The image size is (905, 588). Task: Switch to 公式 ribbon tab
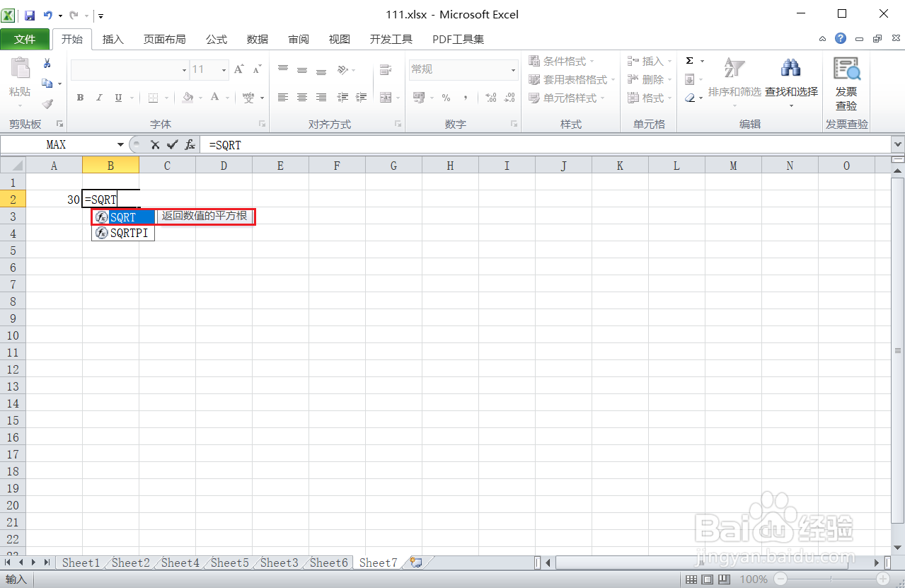217,39
